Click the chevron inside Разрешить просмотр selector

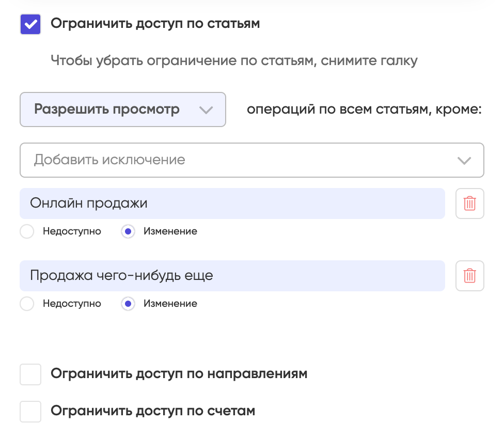tap(206, 111)
